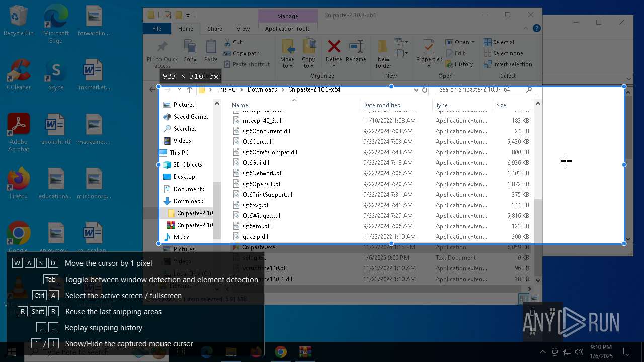Select the Qt6Core.dll file
This screenshot has height=362, width=644.
coord(258,142)
